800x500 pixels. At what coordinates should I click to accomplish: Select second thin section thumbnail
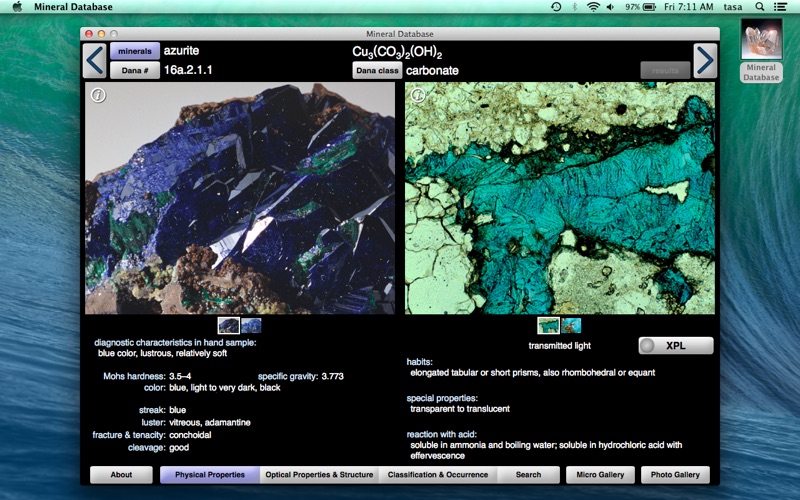571,326
